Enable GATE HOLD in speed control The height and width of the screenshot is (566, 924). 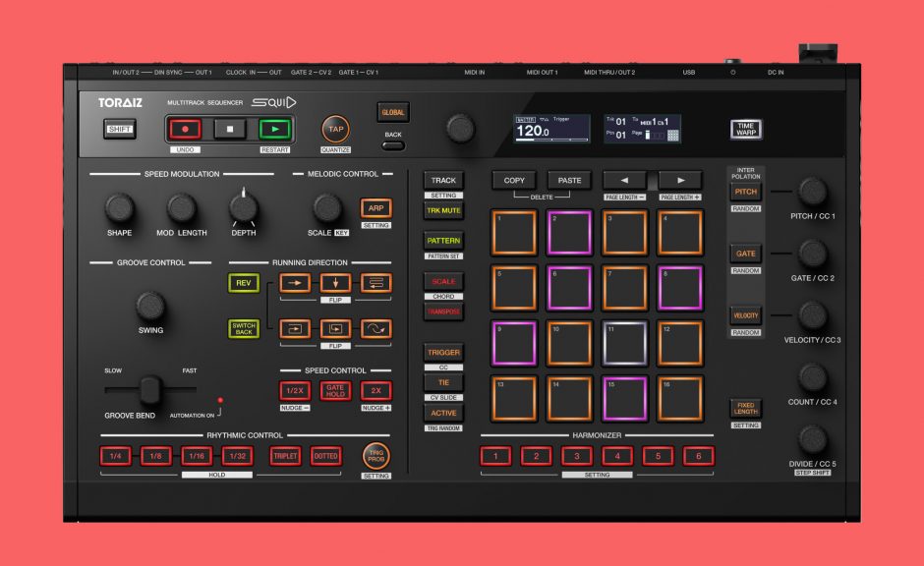coord(334,391)
